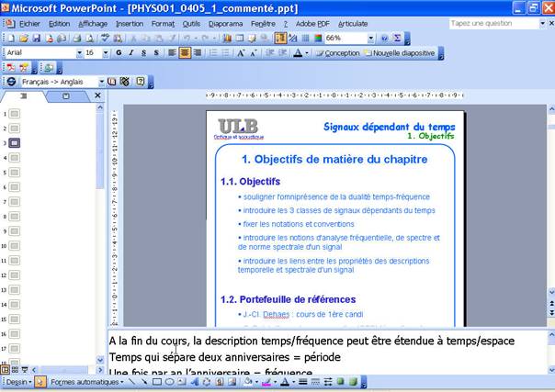Toggle bold (G) formatting
Image resolution: width=555 pixels, height=392 pixels.
[119, 53]
